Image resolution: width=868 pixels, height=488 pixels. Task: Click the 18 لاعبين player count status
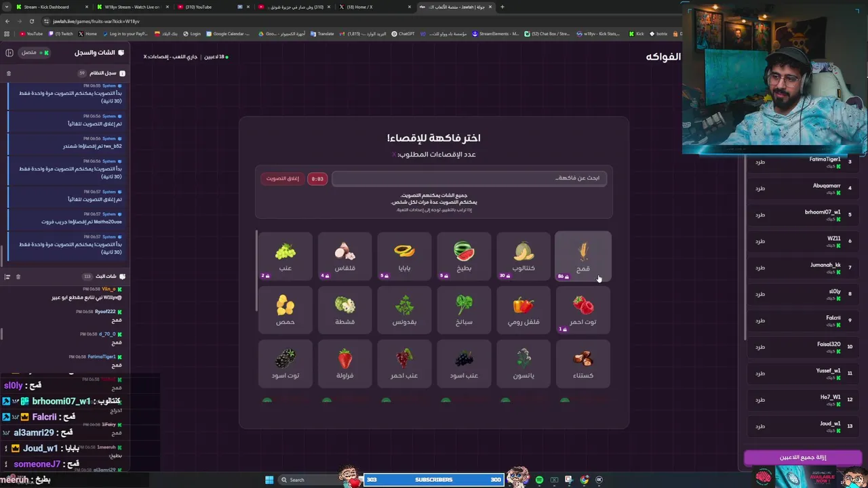click(216, 57)
